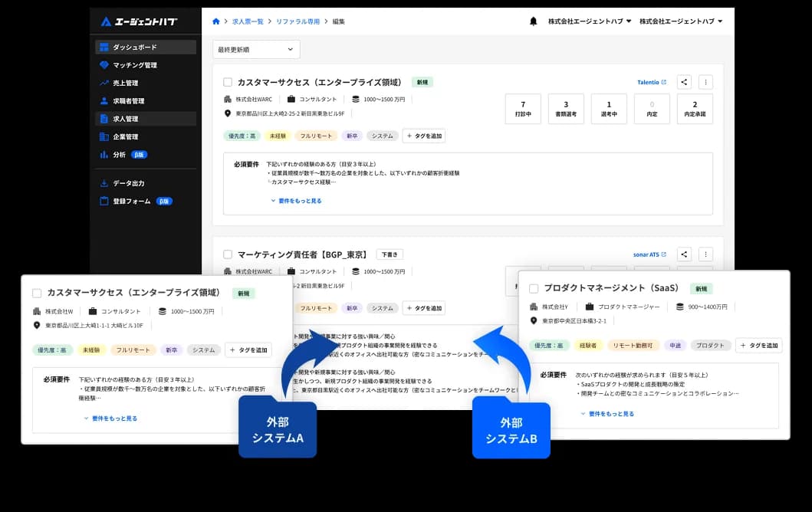Viewport: 812px width, 512px height.
Task: Click the 編集 breadcrumb text
Action: 339,21
